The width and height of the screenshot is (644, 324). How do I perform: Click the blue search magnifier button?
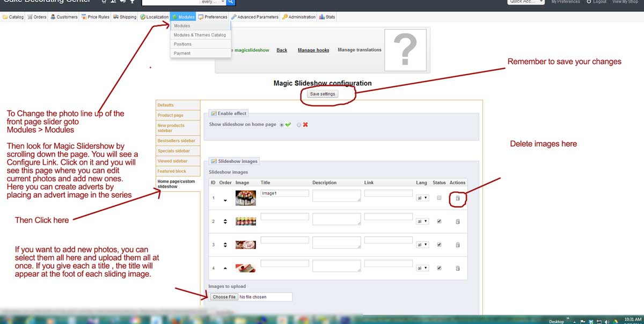[x=231, y=2]
